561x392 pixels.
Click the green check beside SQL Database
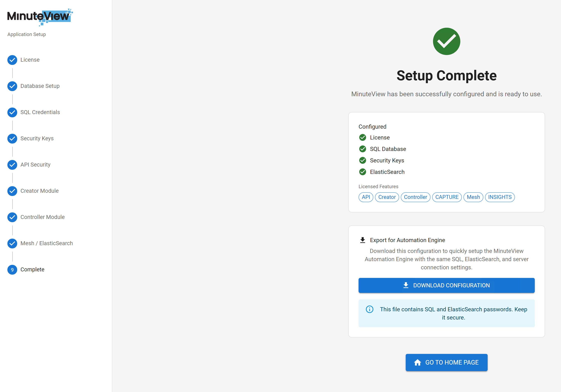[x=363, y=149]
